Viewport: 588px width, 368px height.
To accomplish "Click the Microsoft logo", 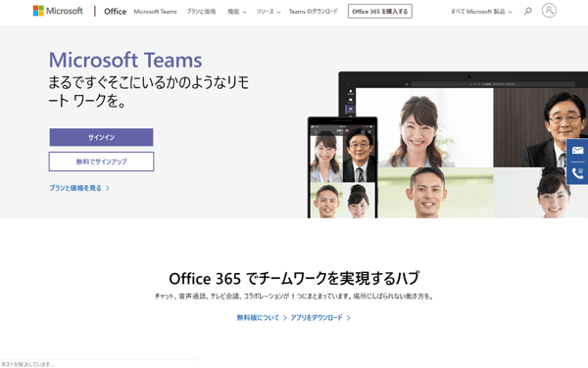I will [58, 11].
